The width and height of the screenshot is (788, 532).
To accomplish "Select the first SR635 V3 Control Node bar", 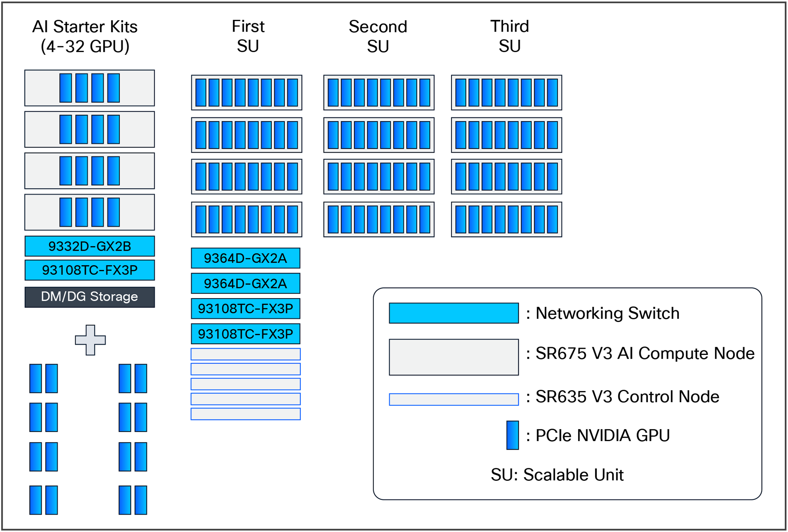I will tap(245, 354).
